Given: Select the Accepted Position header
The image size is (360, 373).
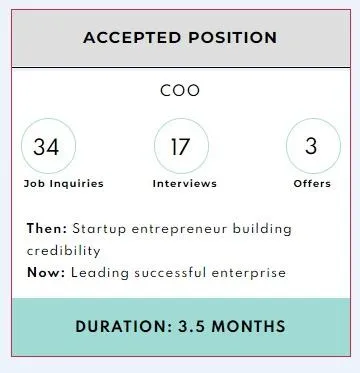Looking at the screenshot, I should pyautogui.click(x=180, y=37).
